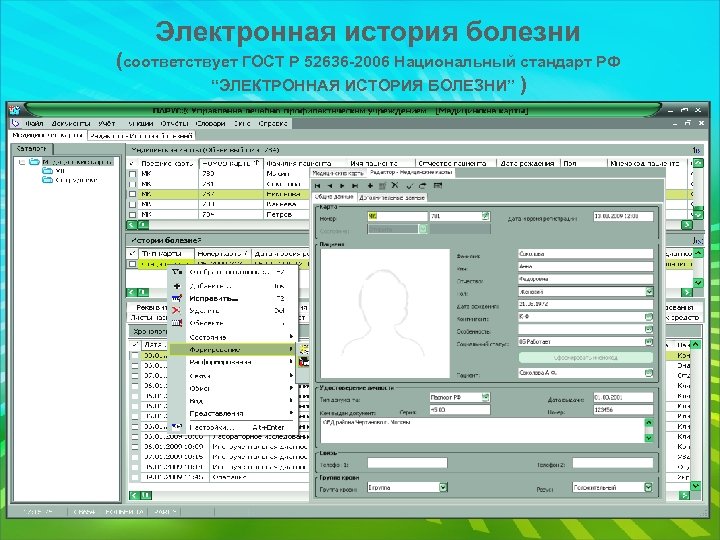
Task: Click the X delete icon in editor toolbar
Action: pyautogui.click(x=394, y=186)
